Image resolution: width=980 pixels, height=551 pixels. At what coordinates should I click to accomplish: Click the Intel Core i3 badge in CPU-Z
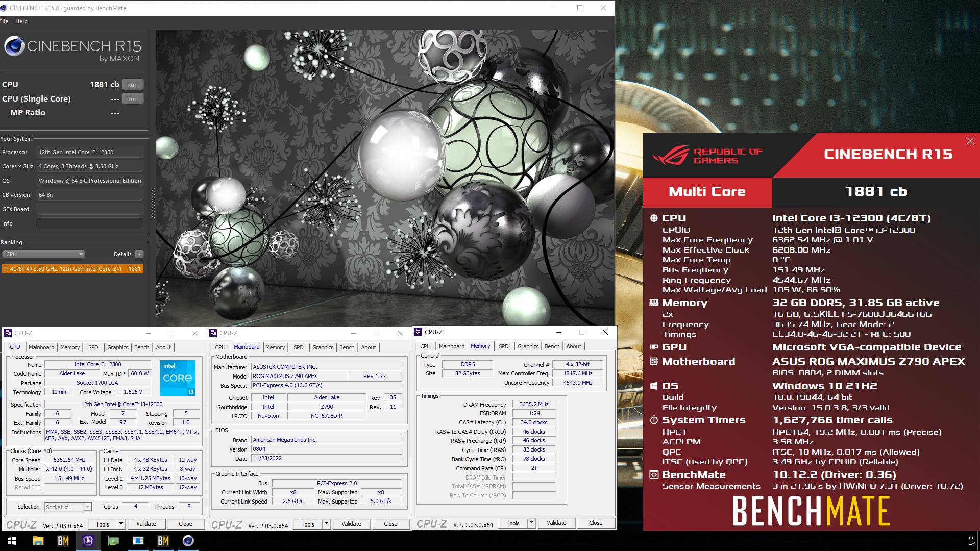[178, 378]
